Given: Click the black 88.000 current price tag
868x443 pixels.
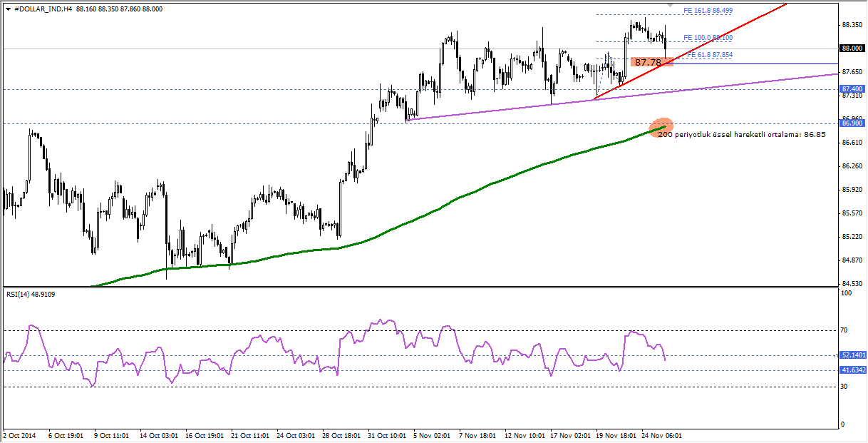Looking at the screenshot, I should [x=852, y=49].
